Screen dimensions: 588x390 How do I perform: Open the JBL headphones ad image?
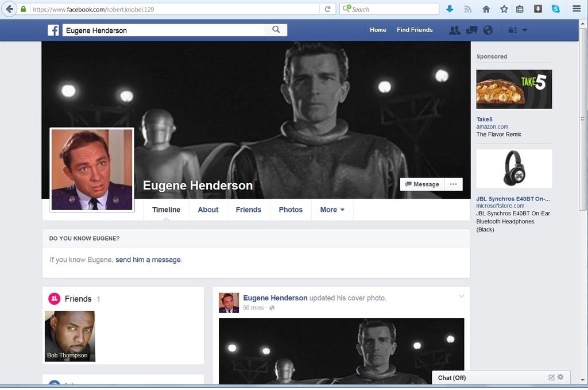pos(514,168)
